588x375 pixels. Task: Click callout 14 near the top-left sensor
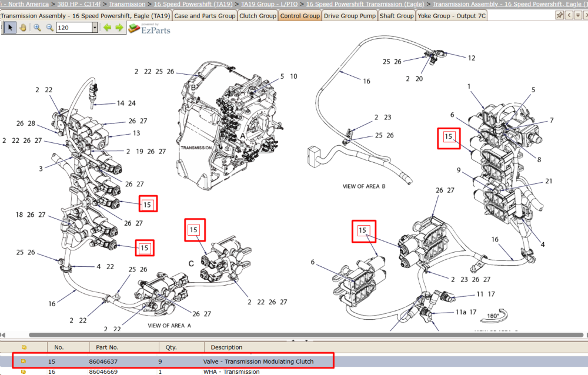pyautogui.click(x=121, y=103)
